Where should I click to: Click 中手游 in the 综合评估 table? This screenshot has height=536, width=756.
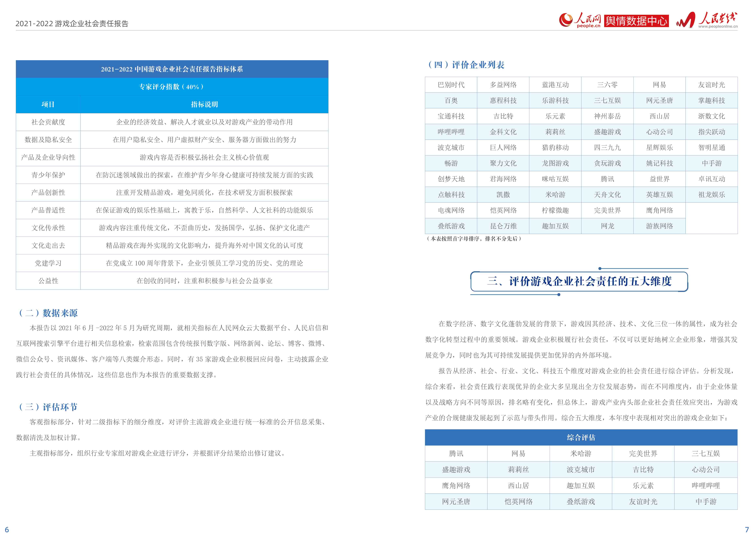click(x=706, y=502)
